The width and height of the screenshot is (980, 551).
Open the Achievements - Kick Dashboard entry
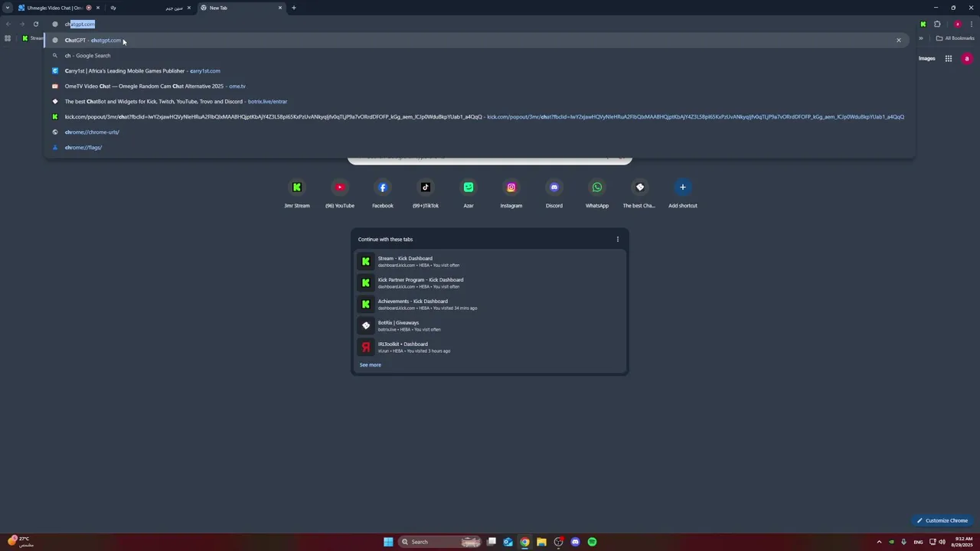[490, 305]
